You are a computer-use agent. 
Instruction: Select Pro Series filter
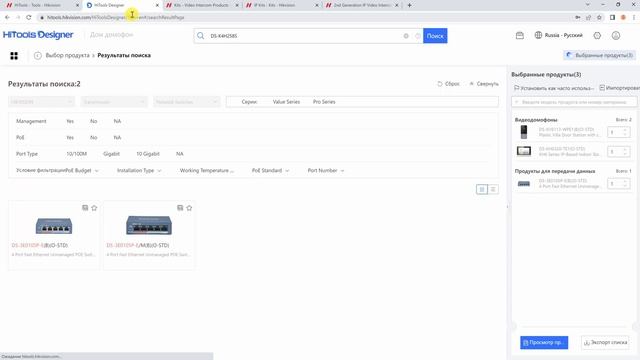[324, 102]
